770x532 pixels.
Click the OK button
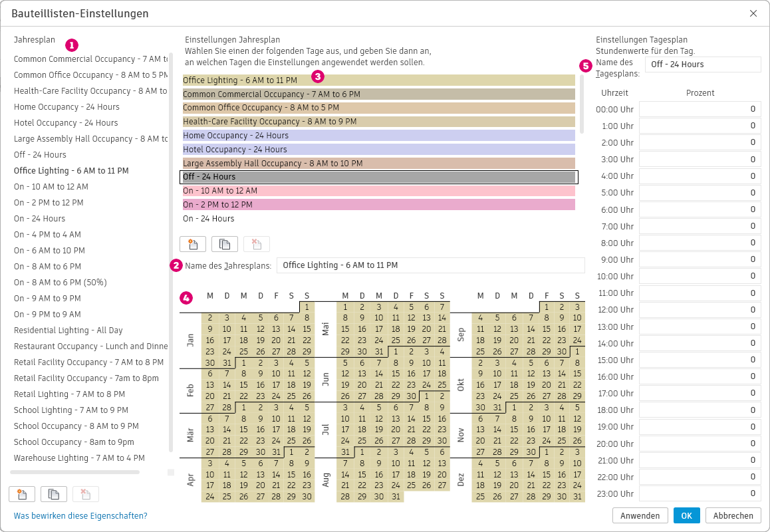click(x=686, y=515)
